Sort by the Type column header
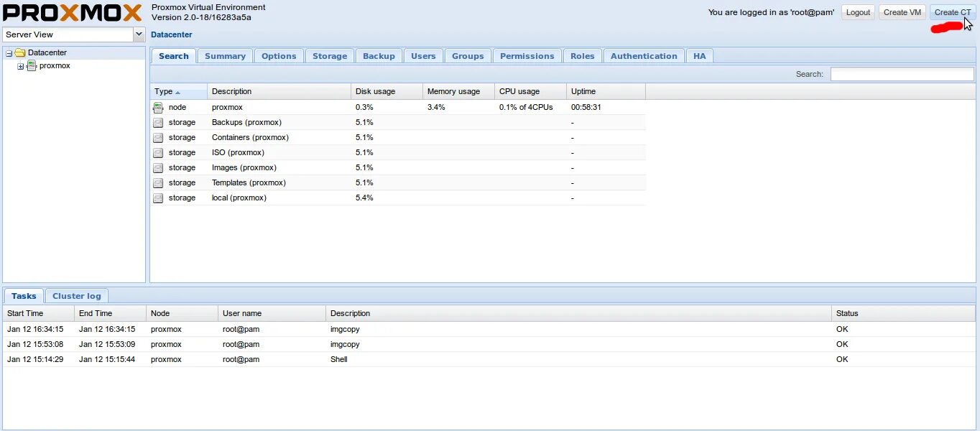 (179, 91)
